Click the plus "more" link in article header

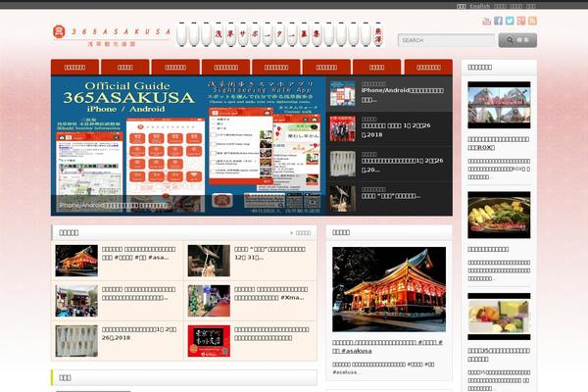click(x=301, y=233)
